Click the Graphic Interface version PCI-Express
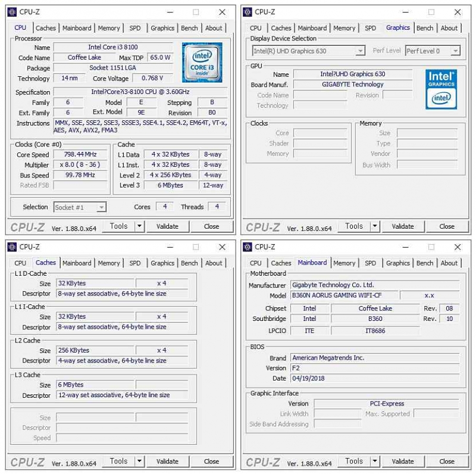The width and height of the screenshot is (476, 474). click(387, 404)
